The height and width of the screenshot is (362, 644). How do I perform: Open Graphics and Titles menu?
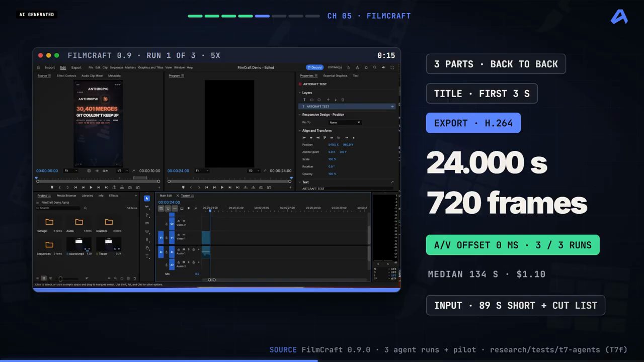(x=150, y=67)
